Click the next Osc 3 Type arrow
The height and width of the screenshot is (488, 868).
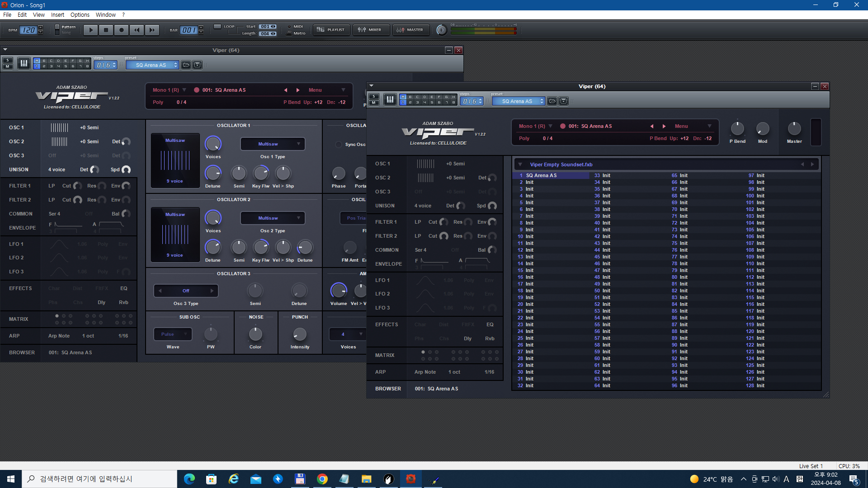tap(212, 291)
